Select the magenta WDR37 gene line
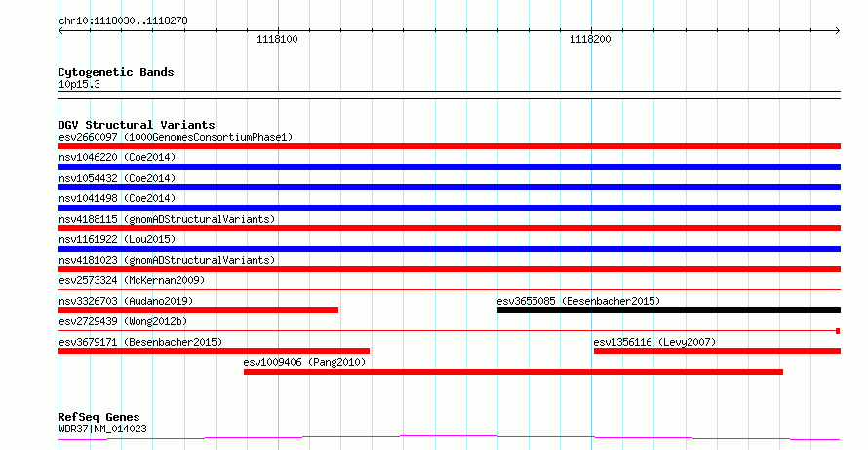This screenshot has width=868, height=450. tap(449, 438)
